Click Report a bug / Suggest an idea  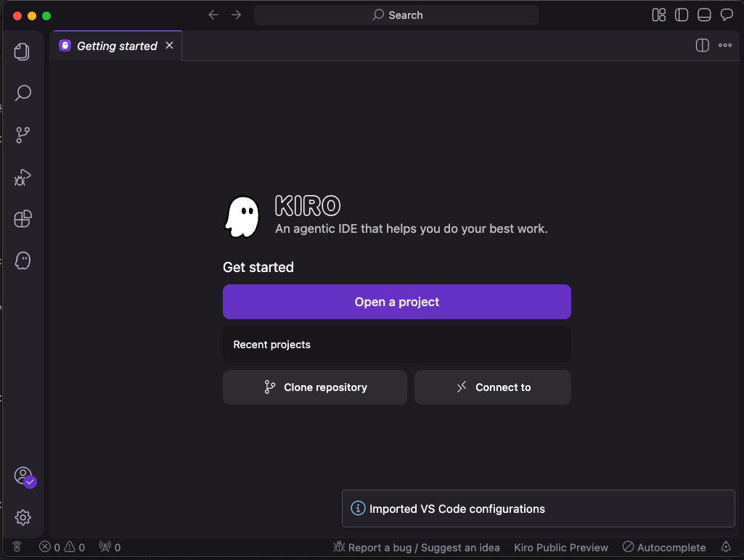pyautogui.click(x=417, y=548)
